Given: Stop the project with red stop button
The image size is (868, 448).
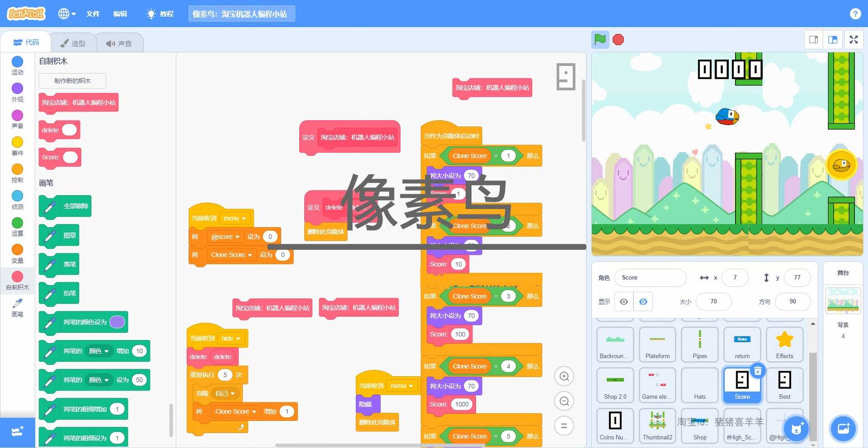Looking at the screenshot, I should (x=618, y=40).
